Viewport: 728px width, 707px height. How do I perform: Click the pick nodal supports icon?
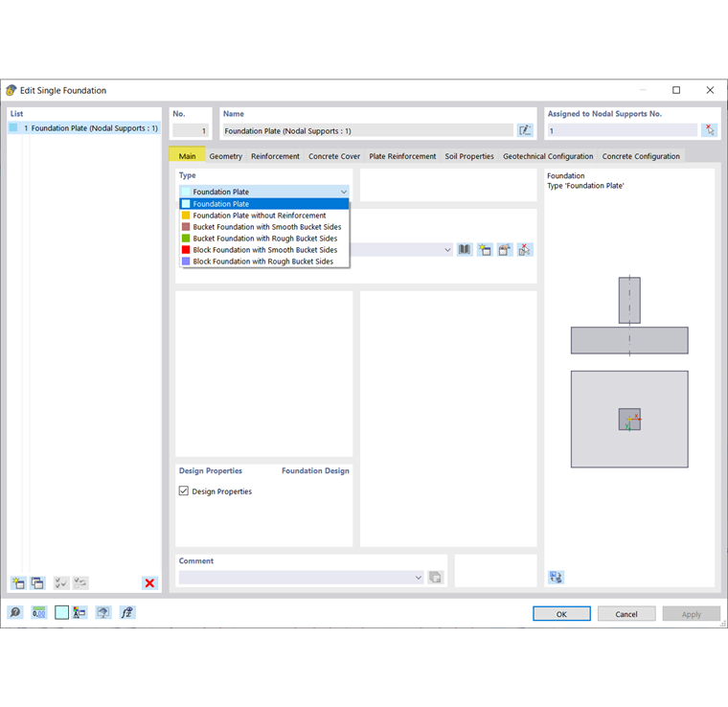tap(710, 130)
